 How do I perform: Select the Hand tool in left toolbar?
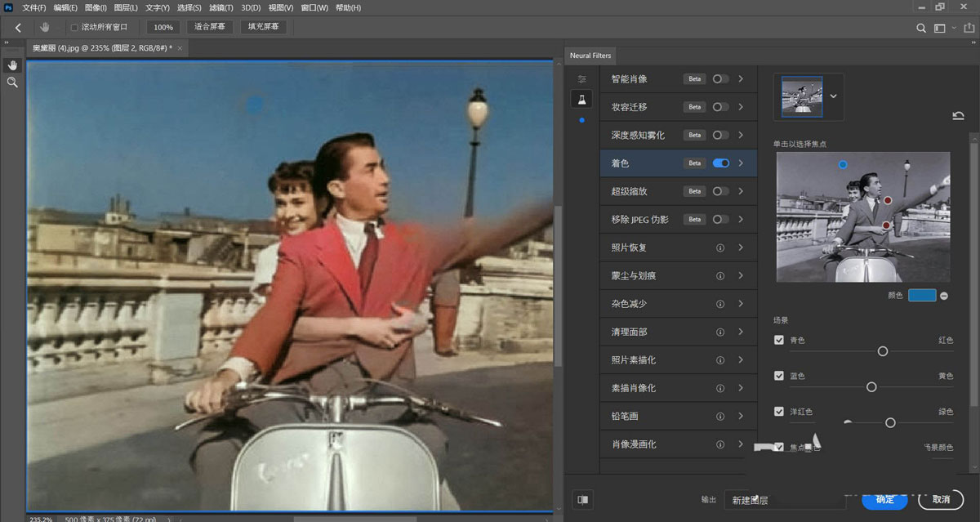(12, 65)
